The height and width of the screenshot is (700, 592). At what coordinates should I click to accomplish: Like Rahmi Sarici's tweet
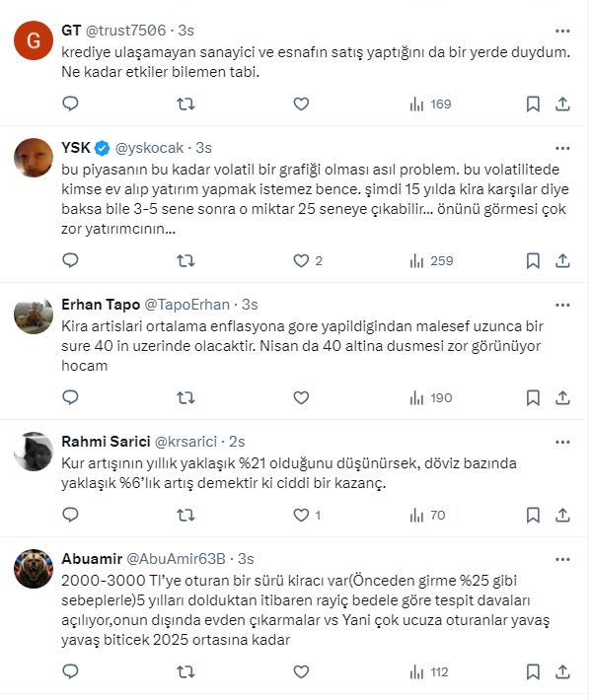pos(301,515)
